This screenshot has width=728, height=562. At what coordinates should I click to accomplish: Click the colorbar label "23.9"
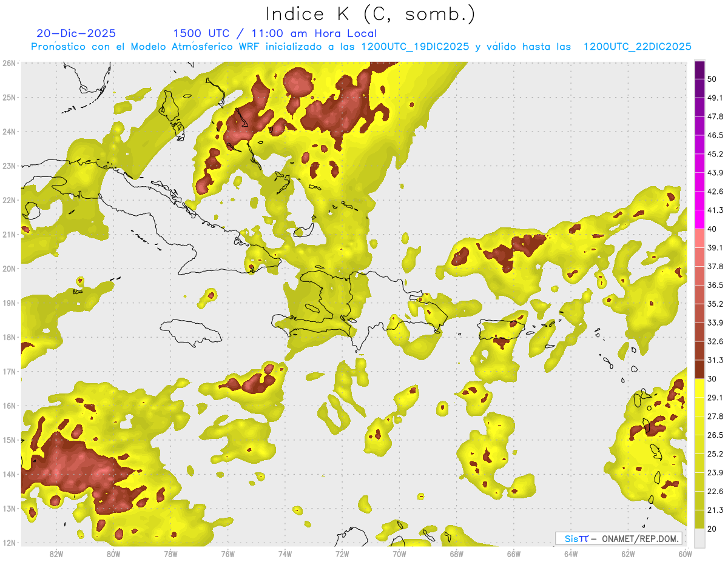716,472
